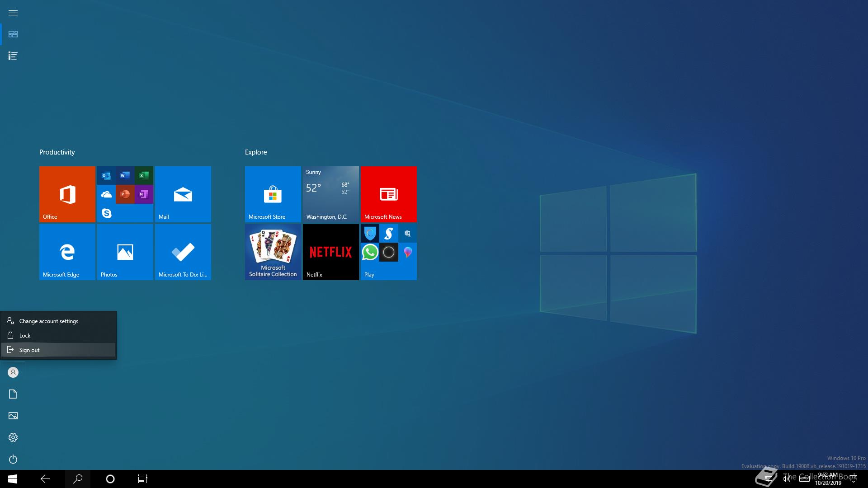Open the Hotspot Shield icon in Play folder
The height and width of the screenshot is (488, 868).
click(x=370, y=233)
